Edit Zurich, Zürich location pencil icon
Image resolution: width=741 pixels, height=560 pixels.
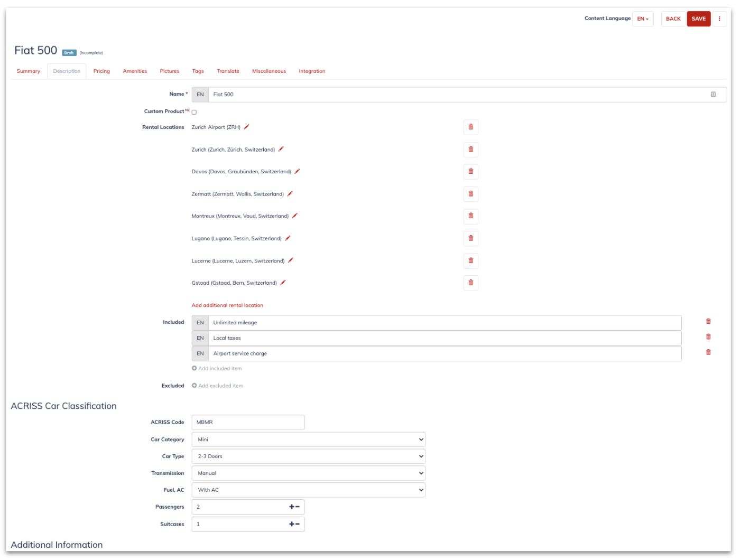[x=281, y=149]
